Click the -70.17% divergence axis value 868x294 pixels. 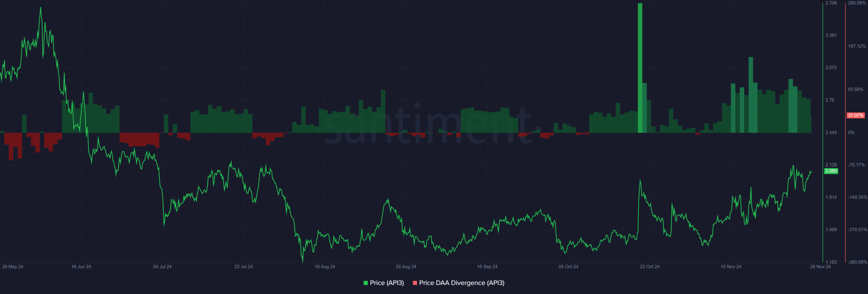(856, 165)
